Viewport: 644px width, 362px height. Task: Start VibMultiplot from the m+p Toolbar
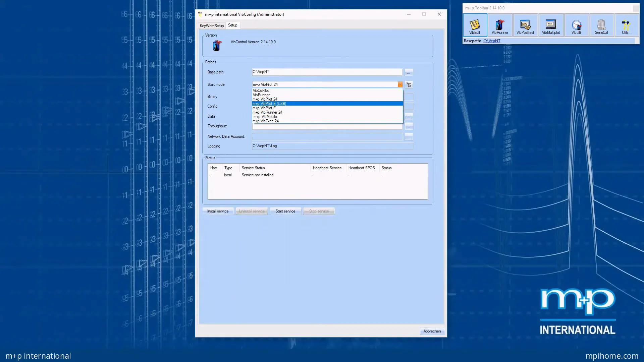pyautogui.click(x=551, y=25)
